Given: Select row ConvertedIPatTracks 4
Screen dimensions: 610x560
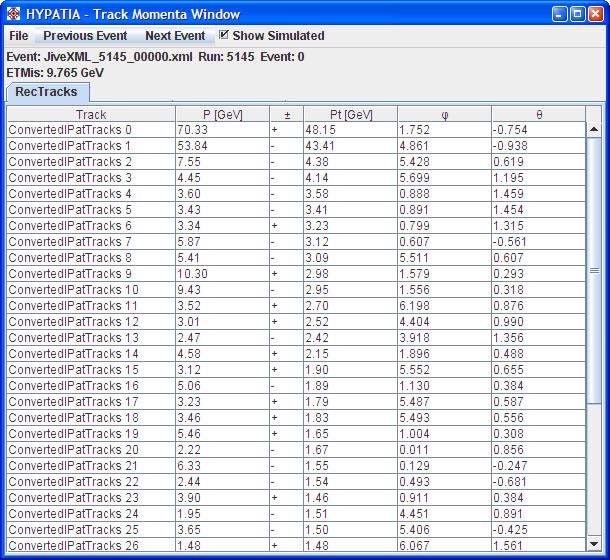Looking at the screenshot, I should [296, 193].
